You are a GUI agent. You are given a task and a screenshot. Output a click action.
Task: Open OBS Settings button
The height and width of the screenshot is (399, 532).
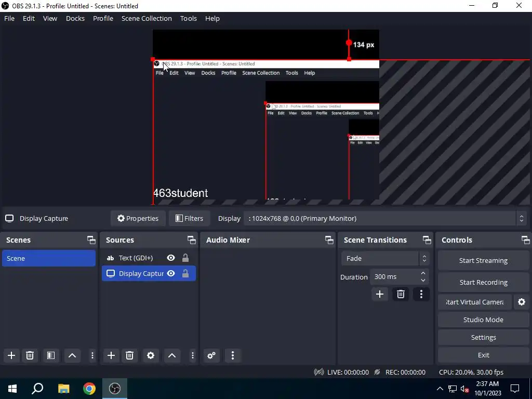pos(483,337)
